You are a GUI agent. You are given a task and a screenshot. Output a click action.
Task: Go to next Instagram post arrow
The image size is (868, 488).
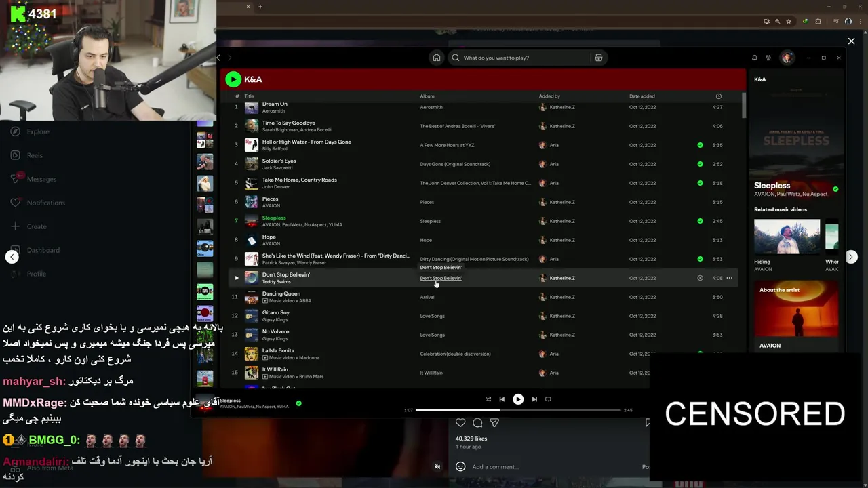tap(851, 257)
